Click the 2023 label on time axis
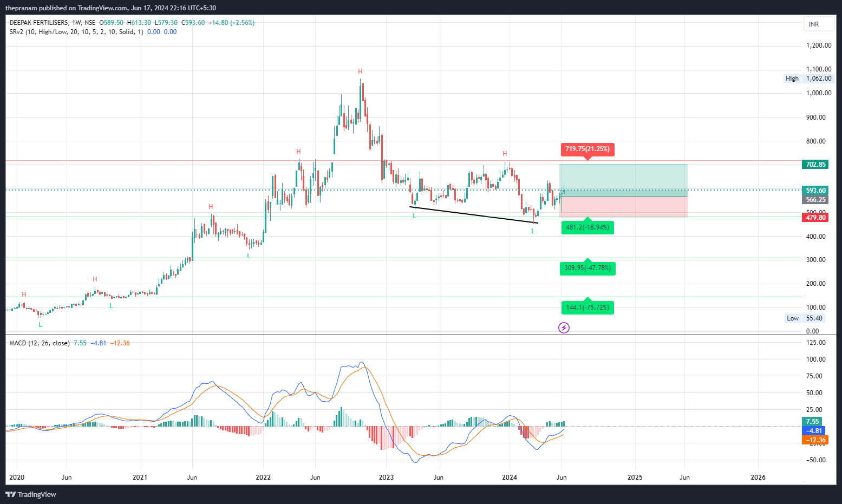This screenshot has width=842, height=504. coord(386,477)
